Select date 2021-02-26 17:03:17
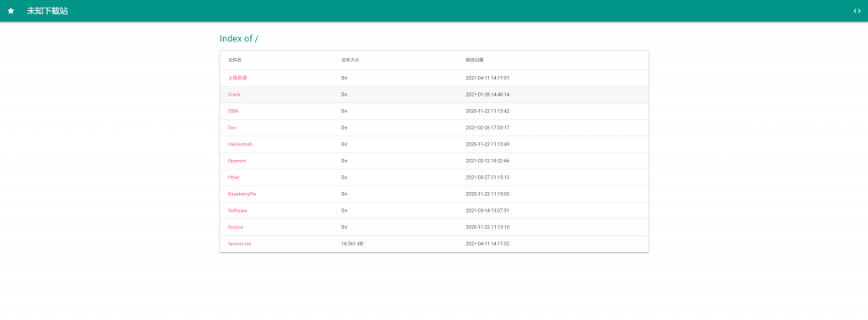Screen dimensions: 868x320 click(x=487, y=128)
